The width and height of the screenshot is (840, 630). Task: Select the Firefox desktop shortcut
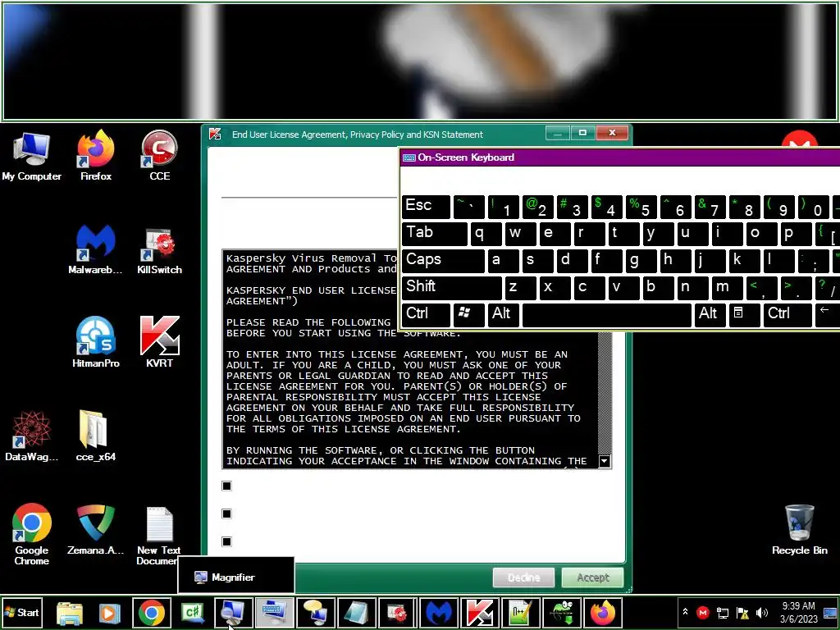[96, 156]
